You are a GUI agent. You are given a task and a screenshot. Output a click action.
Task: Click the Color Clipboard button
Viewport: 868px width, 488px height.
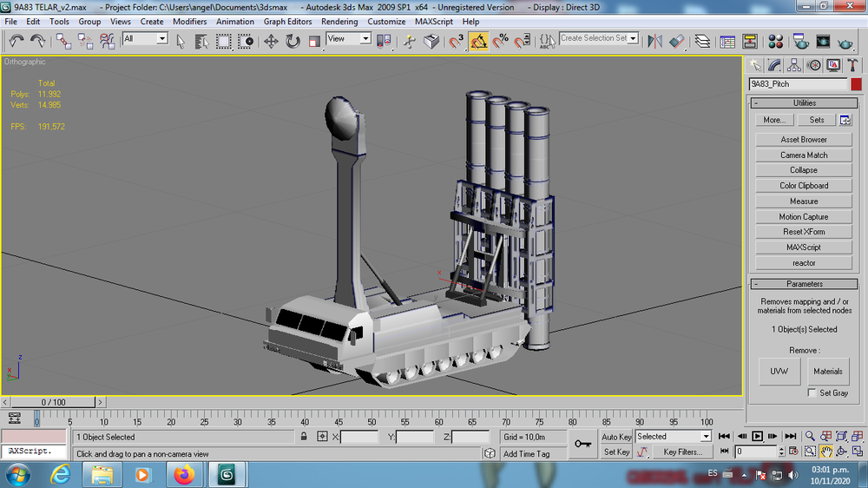(803, 186)
